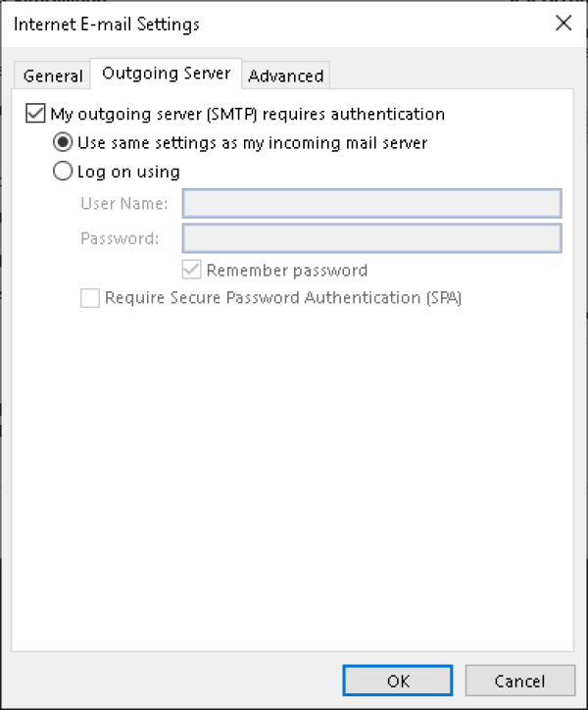Select the Outgoing Server tab

pos(167,74)
